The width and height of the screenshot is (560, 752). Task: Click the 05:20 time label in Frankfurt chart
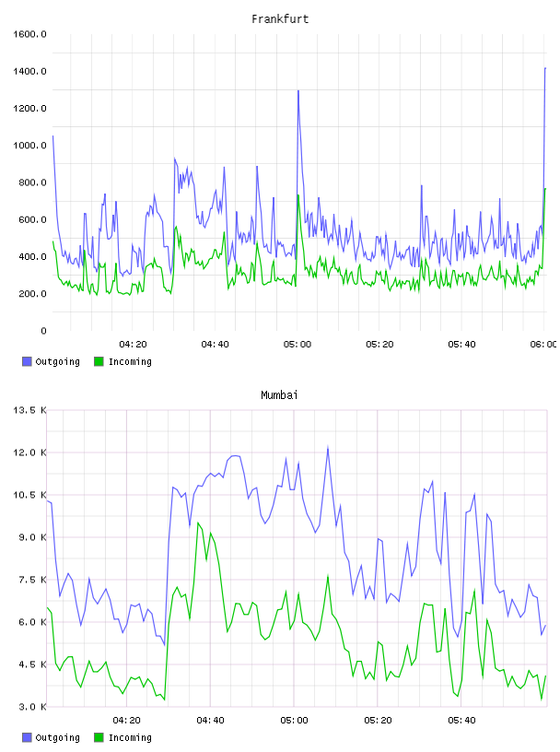[x=379, y=345]
